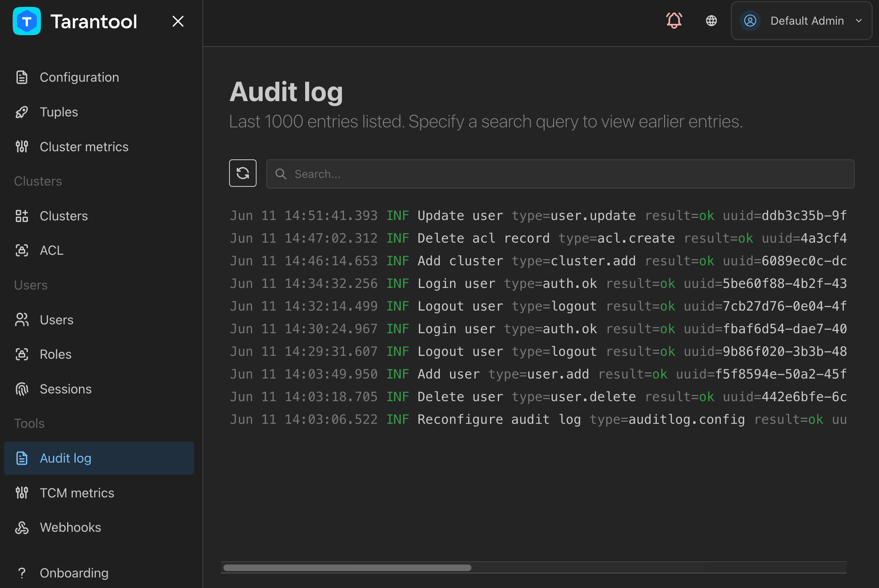Navigate to Sessions
This screenshot has height=588, width=879.
[x=99, y=389]
